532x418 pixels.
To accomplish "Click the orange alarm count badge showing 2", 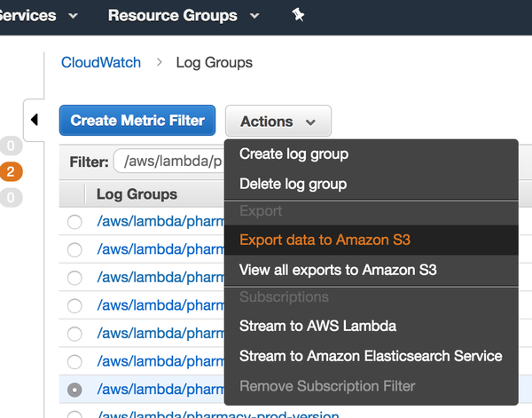I will coord(11,172).
